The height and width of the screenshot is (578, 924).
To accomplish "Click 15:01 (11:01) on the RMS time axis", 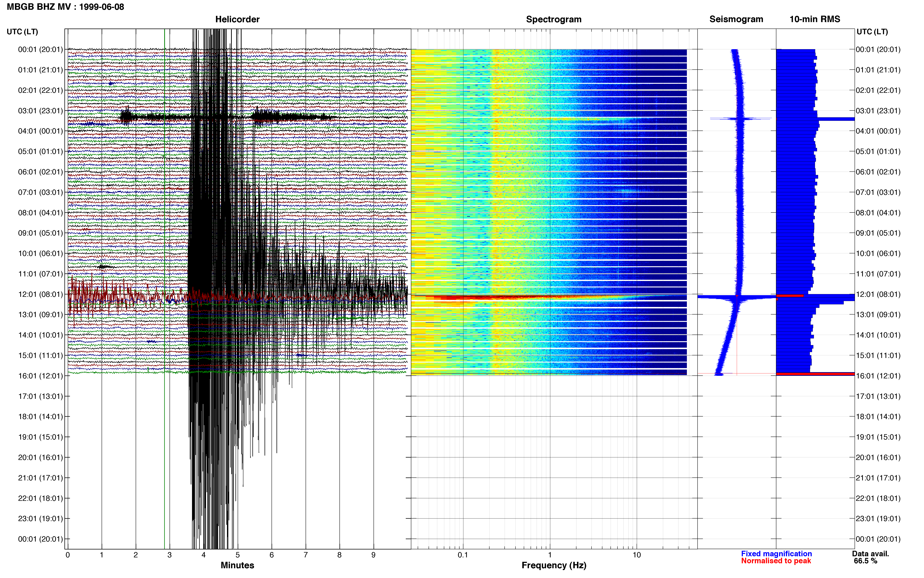I will pyautogui.click(x=878, y=356).
